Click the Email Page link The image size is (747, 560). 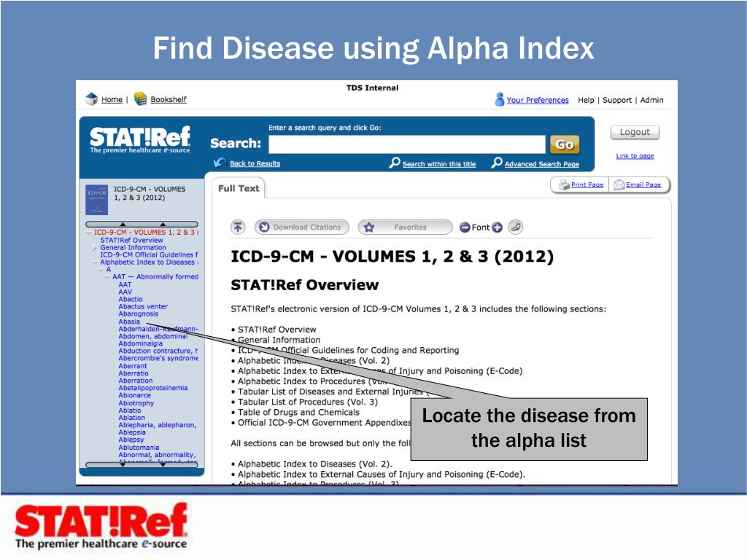pos(643,184)
